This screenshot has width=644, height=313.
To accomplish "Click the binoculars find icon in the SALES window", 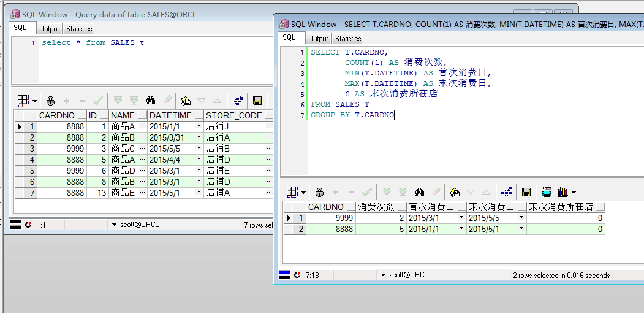I will 151,101.
